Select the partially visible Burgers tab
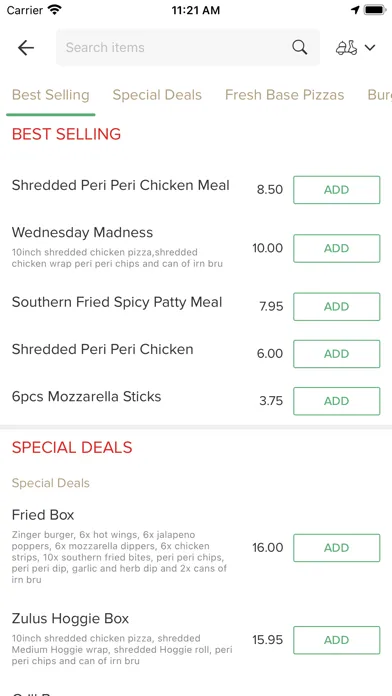 click(380, 95)
